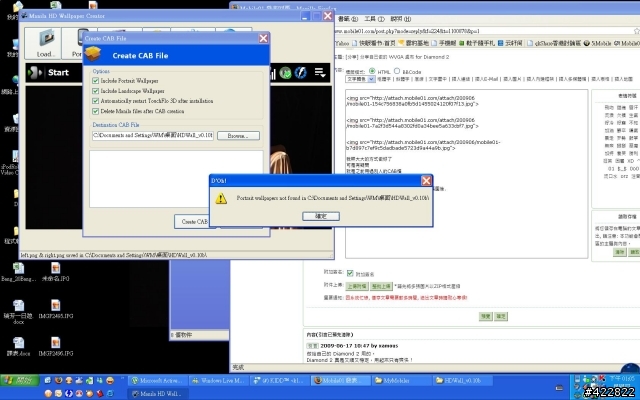This screenshot has width=640, height=400.
Task: Open the Bang_2Bang desktop icon
Action: click(18, 268)
